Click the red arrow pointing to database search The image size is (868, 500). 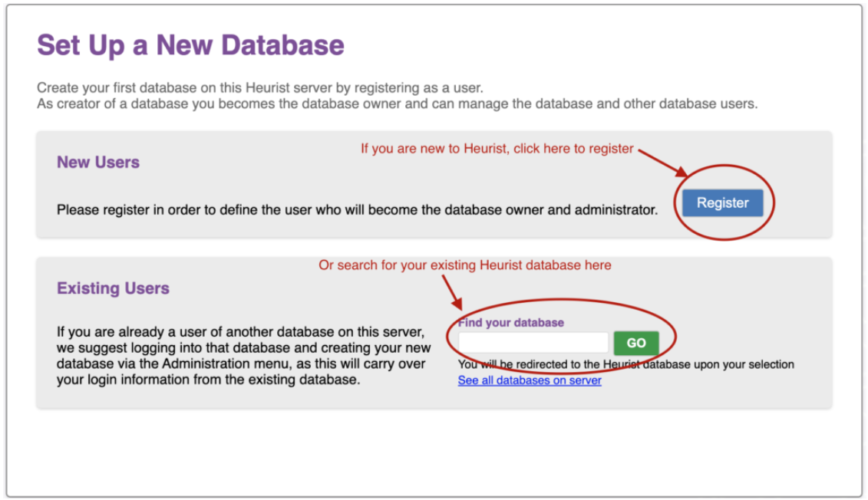[x=452, y=293]
